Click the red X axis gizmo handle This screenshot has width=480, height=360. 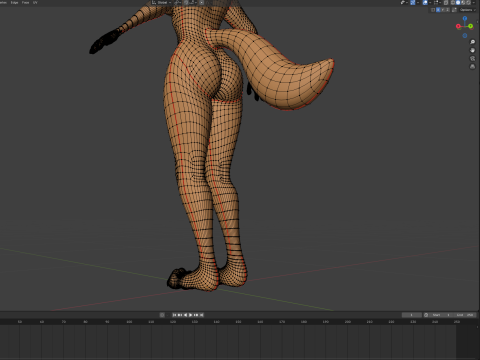(x=458, y=26)
